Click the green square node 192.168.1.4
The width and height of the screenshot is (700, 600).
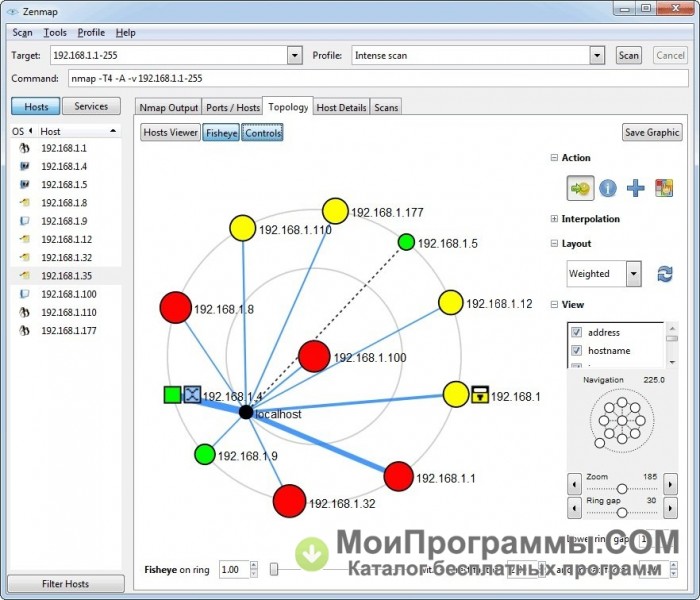point(172,395)
